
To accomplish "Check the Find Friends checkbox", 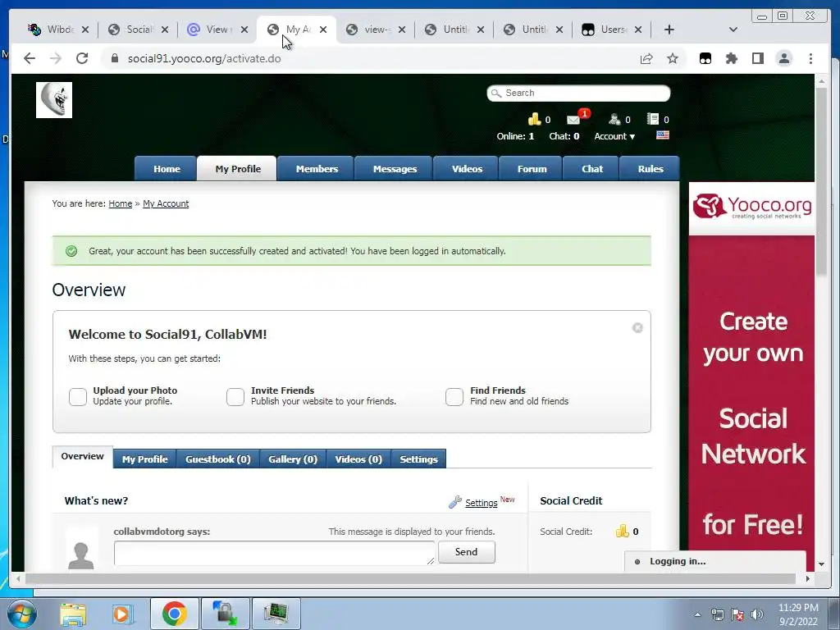I will pyautogui.click(x=454, y=396).
